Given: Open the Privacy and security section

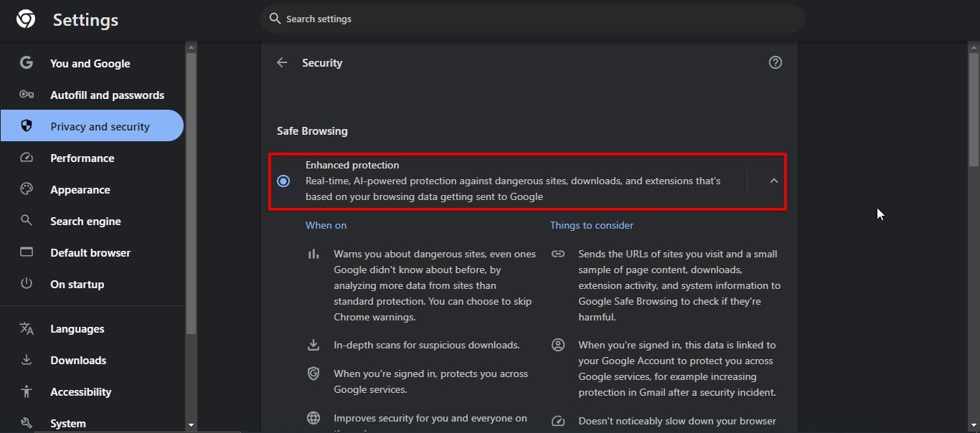Looking at the screenshot, I should (100, 126).
